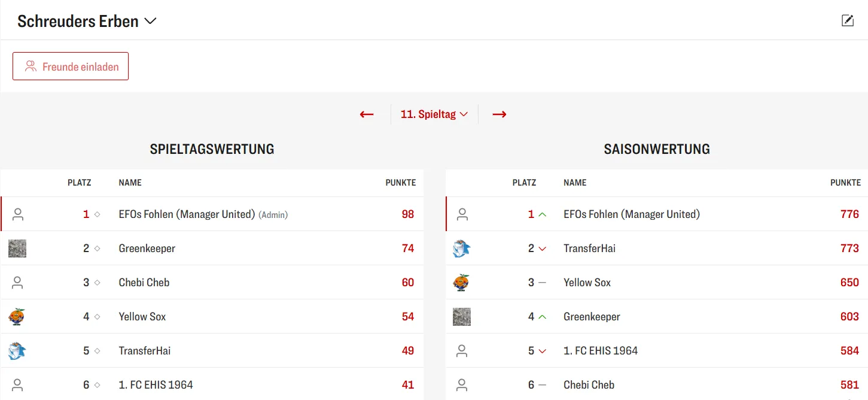Open EFOs Fohlen in matchday ranking
Screen dimensions: 868x400
tap(187, 214)
